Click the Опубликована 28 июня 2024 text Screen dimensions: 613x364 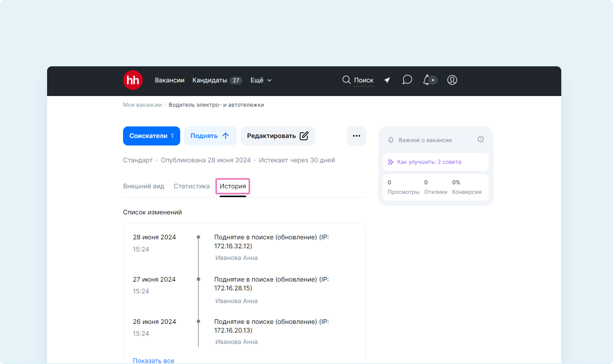(x=206, y=160)
